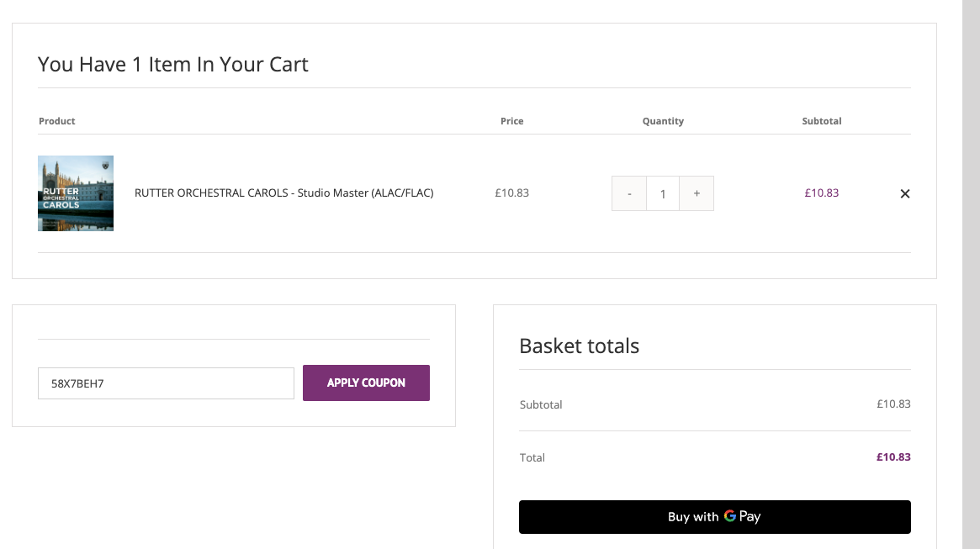Image resolution: width=980 pixels, height=549 pixels.
Task: Decrease quantity with the minus button
Action: tap(629, 193)
